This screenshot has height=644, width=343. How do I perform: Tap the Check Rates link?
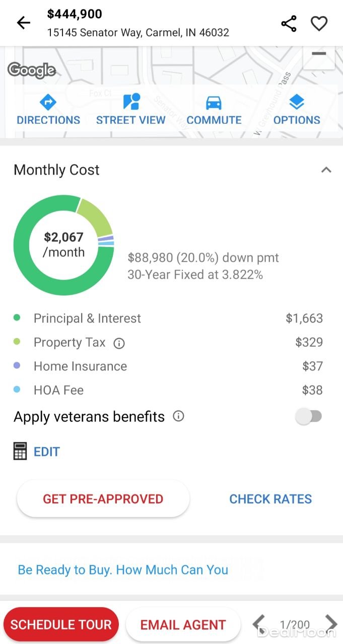click(x=270, y=499)
